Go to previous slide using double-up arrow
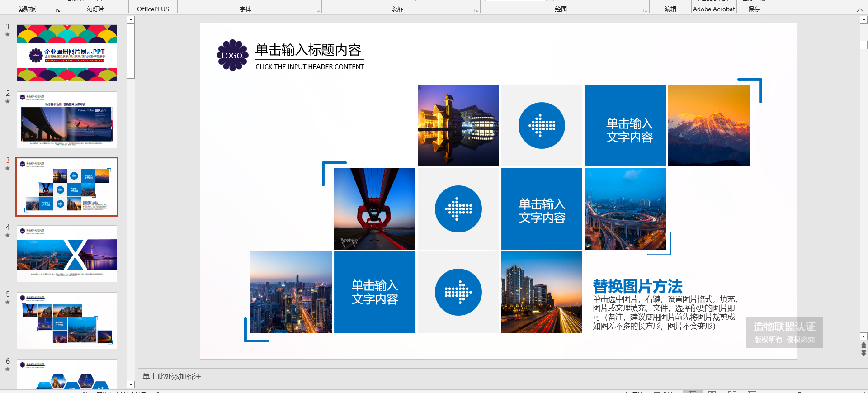 pyautogui.click(x=863, y=345)
